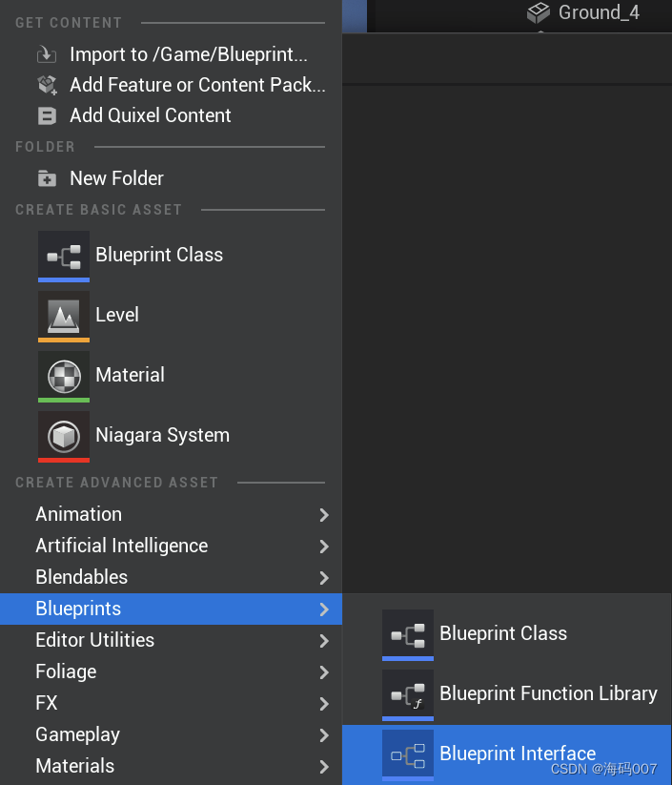This screenshot has width=672, height=785.
Task: Select the highlighted Blueprints category
Action: [x=172, y=609]
